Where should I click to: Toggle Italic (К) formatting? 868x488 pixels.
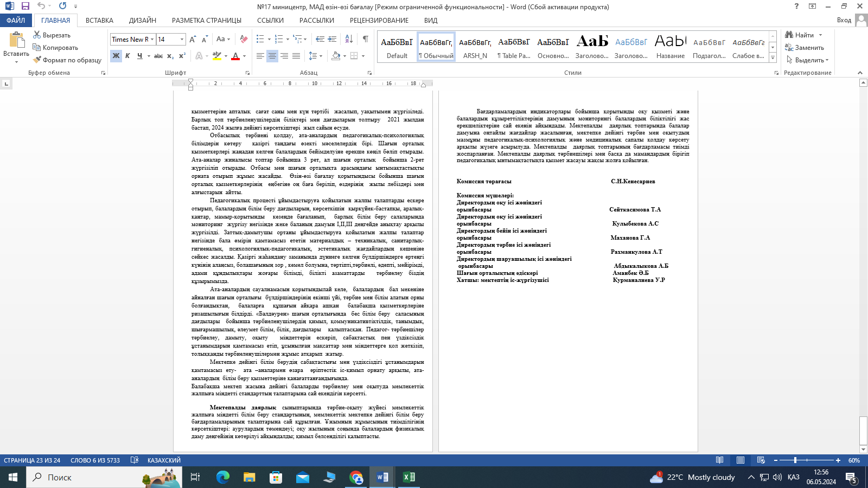point(128,56)
